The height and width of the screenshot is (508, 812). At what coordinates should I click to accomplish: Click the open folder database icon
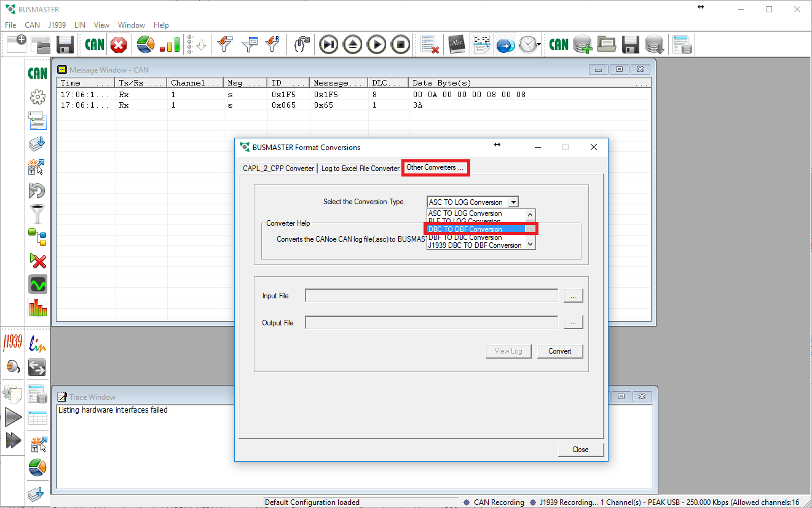(x=607, y=44)
